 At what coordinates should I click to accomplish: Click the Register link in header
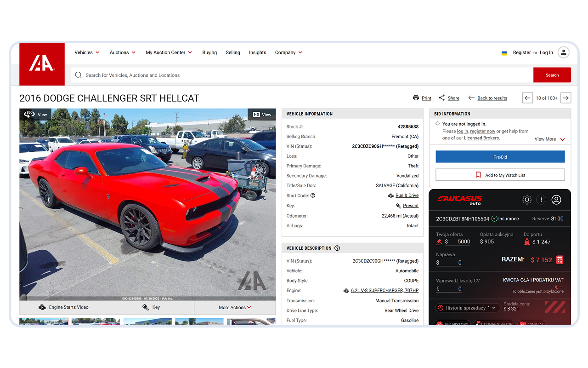tap(522, 52)
